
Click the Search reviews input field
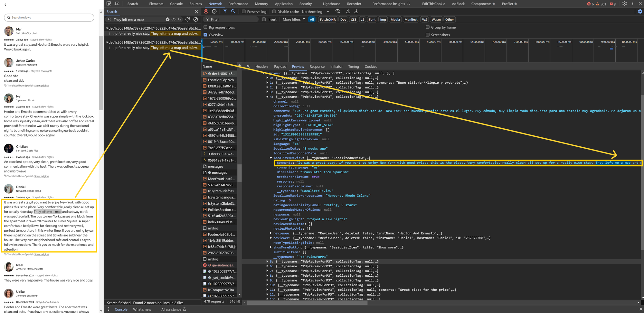point(49,17)
